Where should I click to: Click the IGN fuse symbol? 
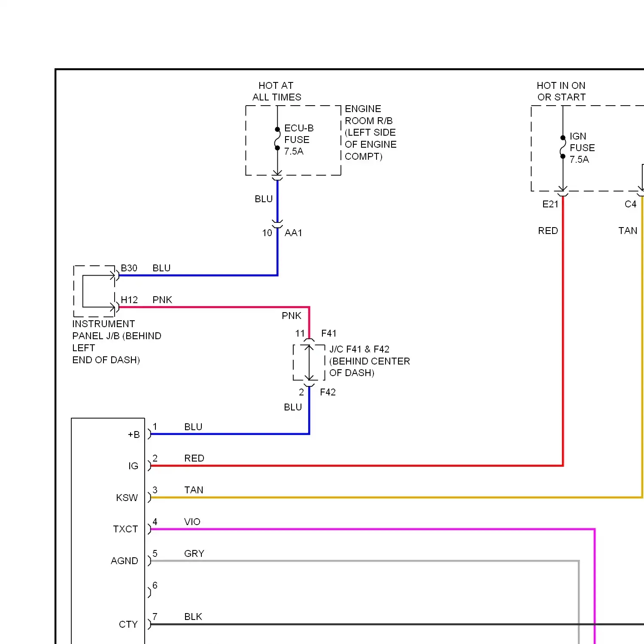[563, 147]
